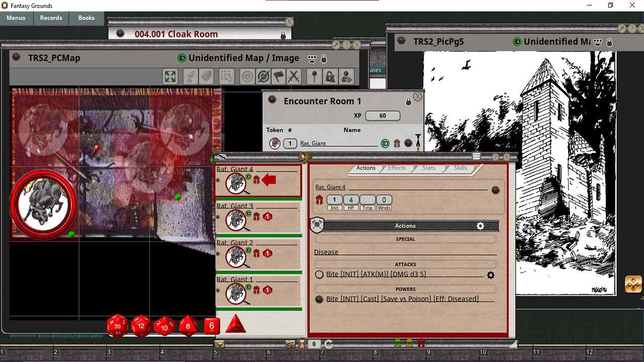The image size is (644, 362).
Task: Select the map pin tool icon
Action: (314, 76)
